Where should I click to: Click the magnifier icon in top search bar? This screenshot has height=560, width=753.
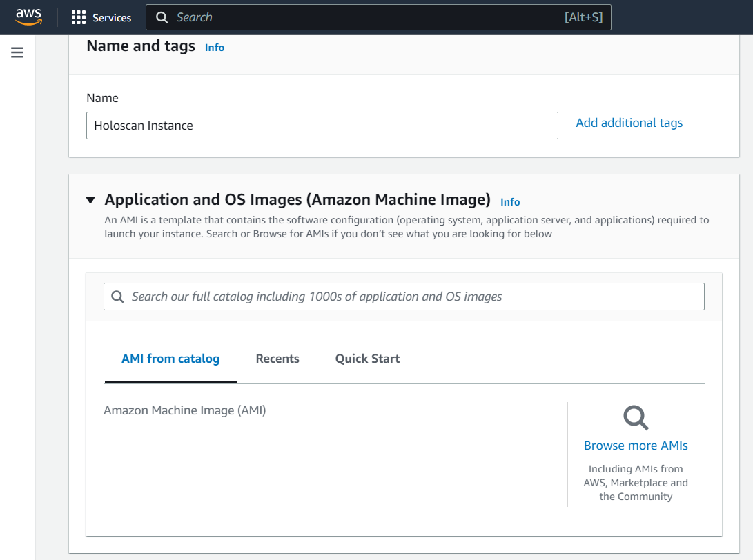click(162, 18)
